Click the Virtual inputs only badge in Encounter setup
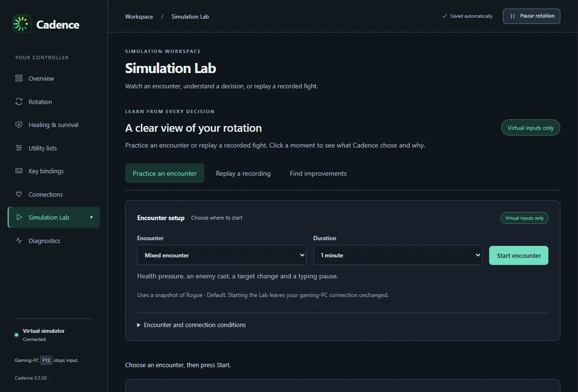578x392 pixels. tap(524, 218)
